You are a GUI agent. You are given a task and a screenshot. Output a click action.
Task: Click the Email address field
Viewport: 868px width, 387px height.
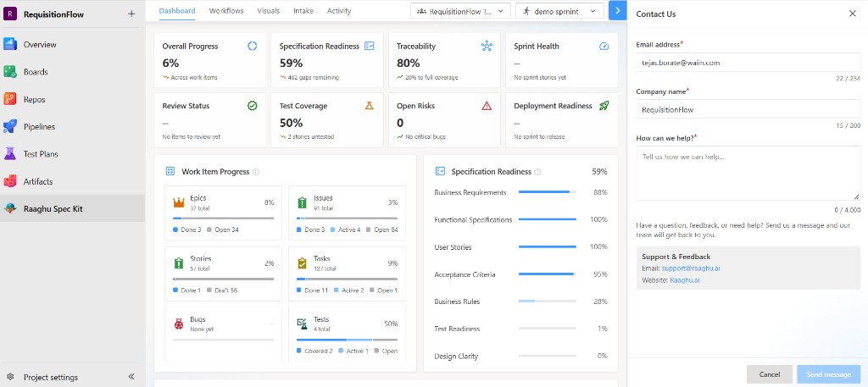pyautogui.click(x=748, y=63)
